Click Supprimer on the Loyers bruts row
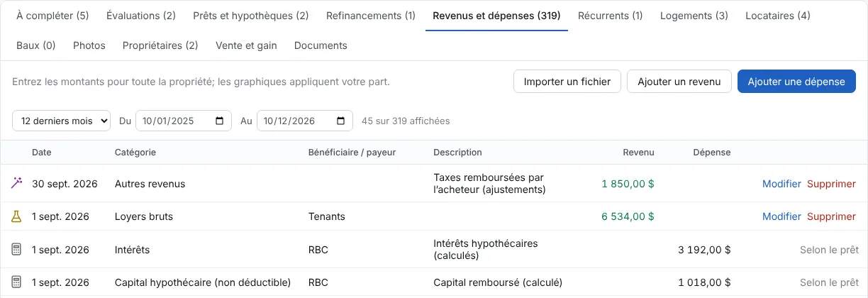 point(831,216)
